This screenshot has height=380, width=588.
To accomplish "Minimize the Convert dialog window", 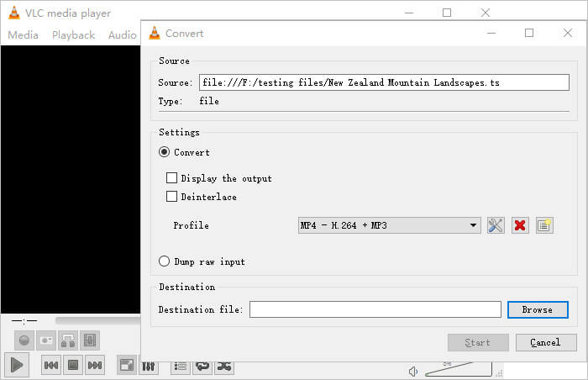I will click(491, 33).
